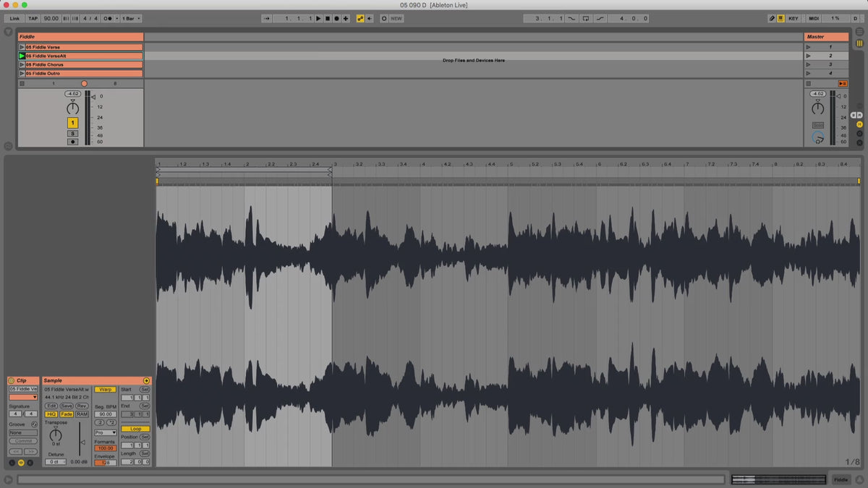Toggle Draw Mode pencil icon
This screenshot has height=488, width=868.
[772, 18]
